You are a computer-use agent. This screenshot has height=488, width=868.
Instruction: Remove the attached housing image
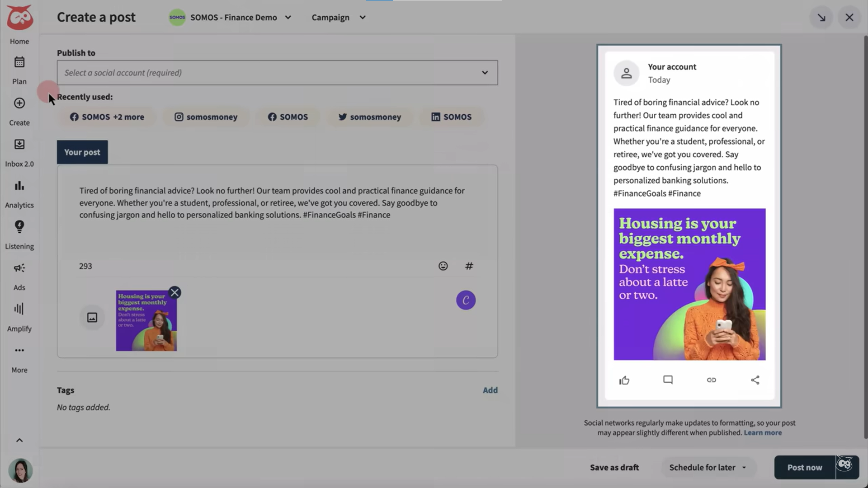point(175,292)
